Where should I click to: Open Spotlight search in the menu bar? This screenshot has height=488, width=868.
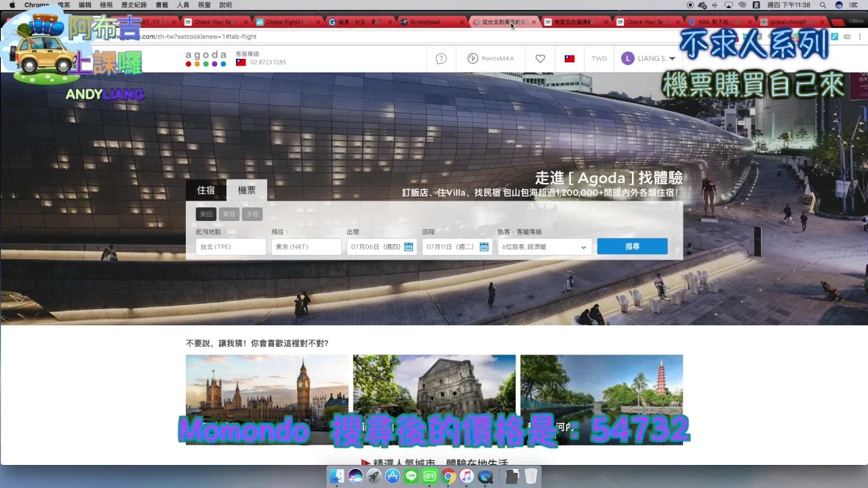coord(822,5)
